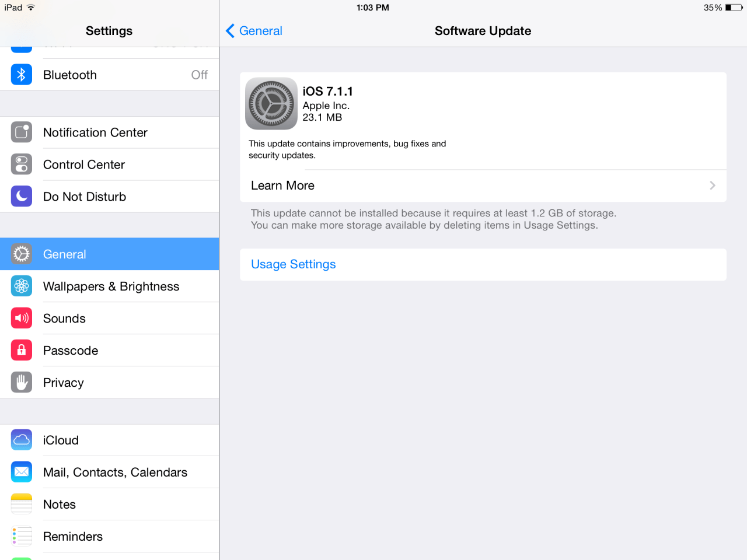Go back using General chevron
747x560 pixels.
coord(231,31)
